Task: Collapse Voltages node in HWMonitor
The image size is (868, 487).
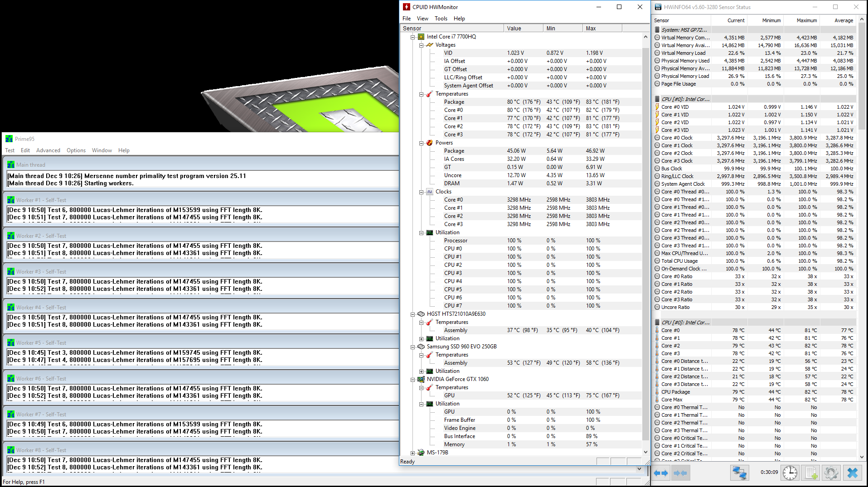Action: point(421,45)
